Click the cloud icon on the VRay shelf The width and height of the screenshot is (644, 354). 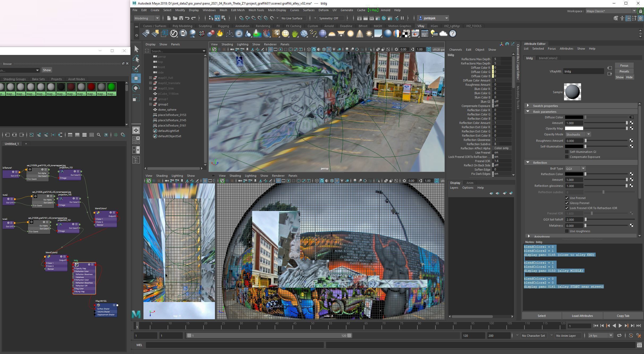pos(443,33)
